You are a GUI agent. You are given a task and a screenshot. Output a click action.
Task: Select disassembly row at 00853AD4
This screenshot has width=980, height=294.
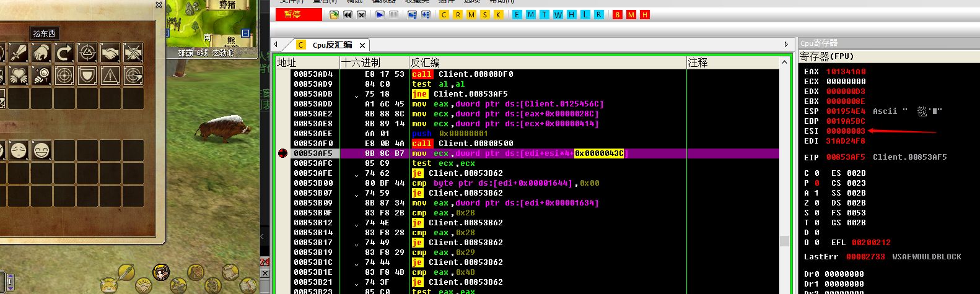[x=535, y=74]
